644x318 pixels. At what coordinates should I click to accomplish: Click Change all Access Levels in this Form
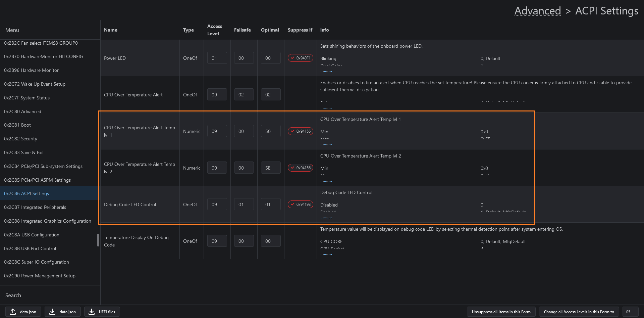tap(579, 312)
